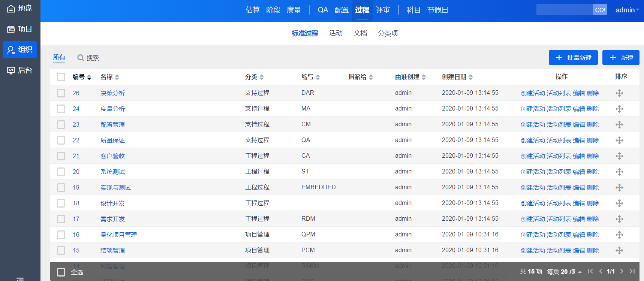Sort by 指派给 column

(x=360, y=77)
